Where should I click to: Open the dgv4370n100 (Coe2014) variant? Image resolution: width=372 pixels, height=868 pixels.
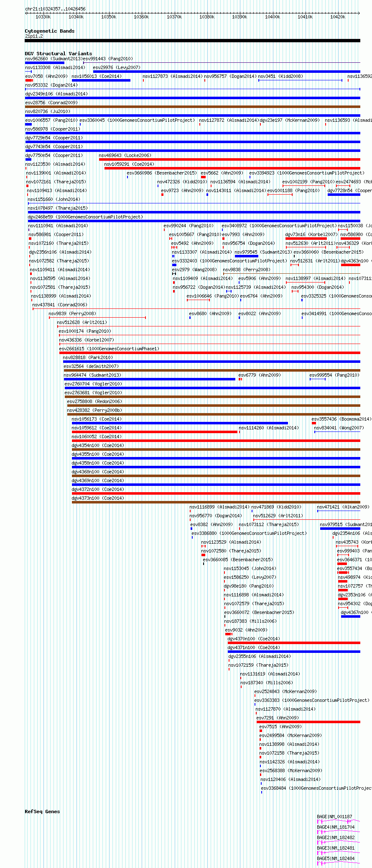254,639
